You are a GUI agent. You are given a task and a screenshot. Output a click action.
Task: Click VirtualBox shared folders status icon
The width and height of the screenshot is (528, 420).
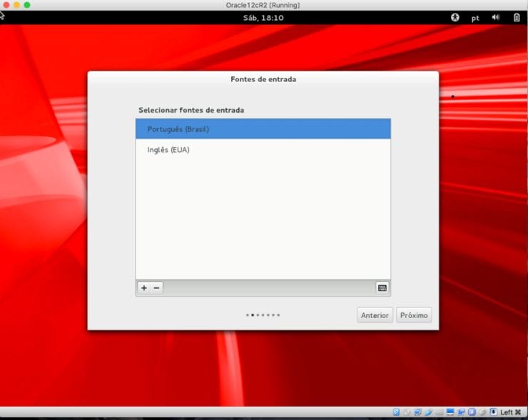(440, 413)
